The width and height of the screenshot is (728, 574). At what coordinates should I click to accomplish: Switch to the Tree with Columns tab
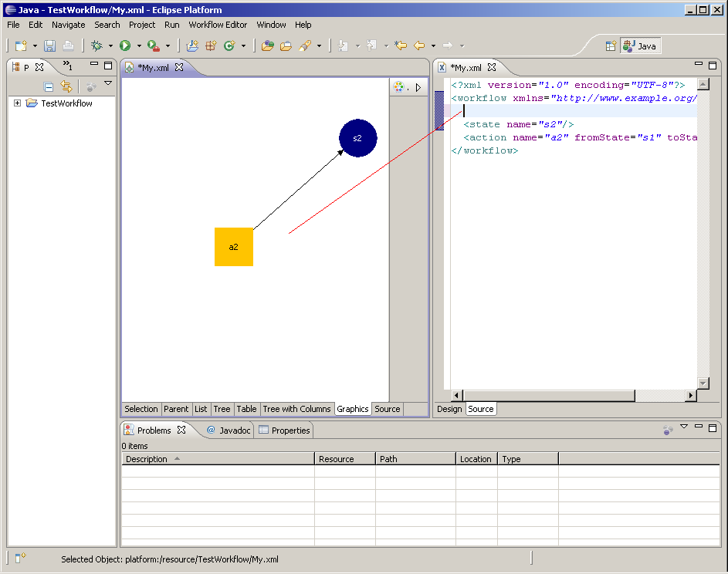pos(296,409)
